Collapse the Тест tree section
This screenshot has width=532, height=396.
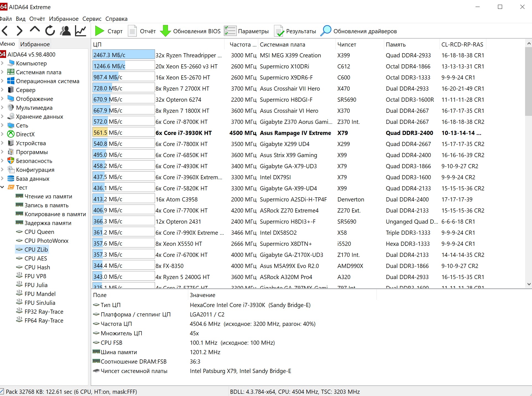tap(2, 187)
